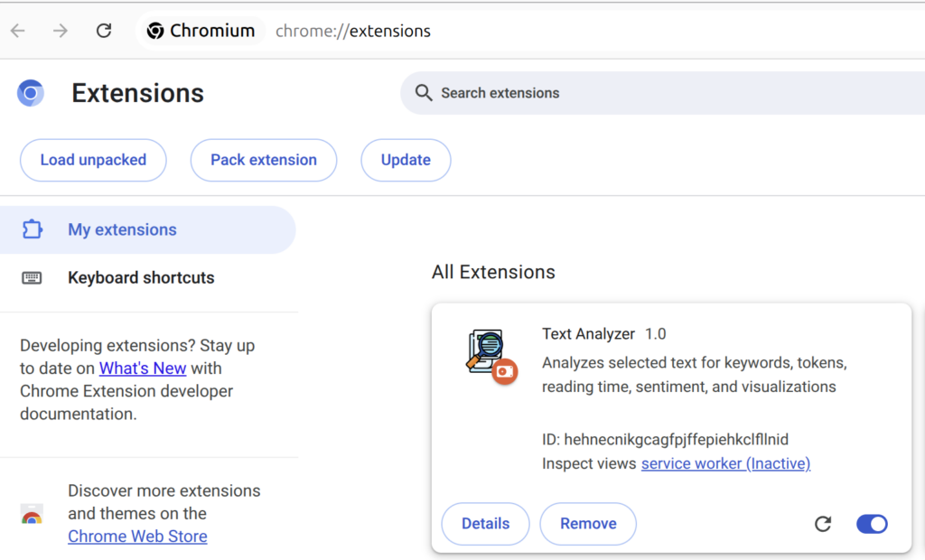Click the version number 1.0
This screenshot has width=925, height=560.
click(x=656, y=334)
